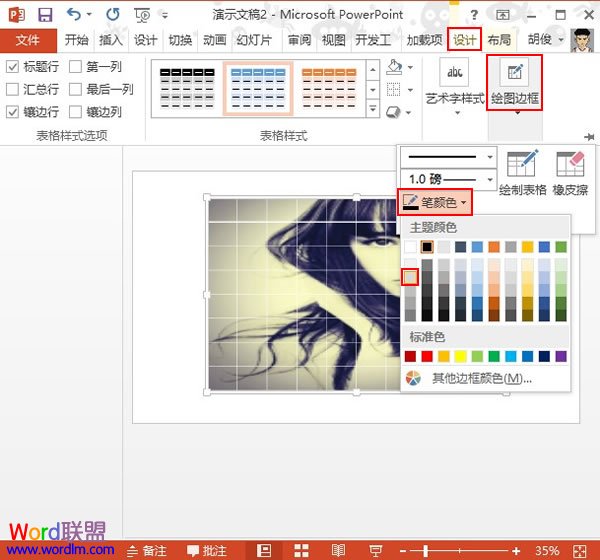Switch to Slide Sorter view
The image size is (600, 560).
[301, 551]
